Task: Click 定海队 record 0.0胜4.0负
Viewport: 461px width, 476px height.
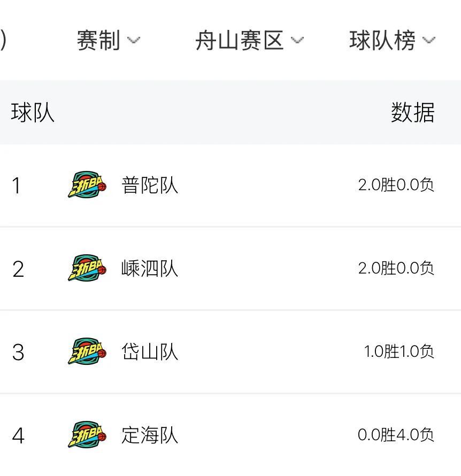Action: click(396, 435)
